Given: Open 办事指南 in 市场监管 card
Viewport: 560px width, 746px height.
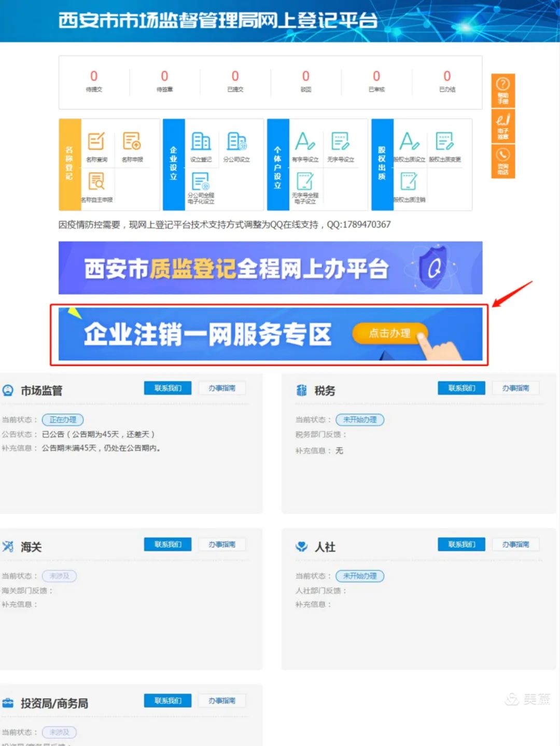Looking at the screenshot, I should pyautogui.click(x=222, y=388).
